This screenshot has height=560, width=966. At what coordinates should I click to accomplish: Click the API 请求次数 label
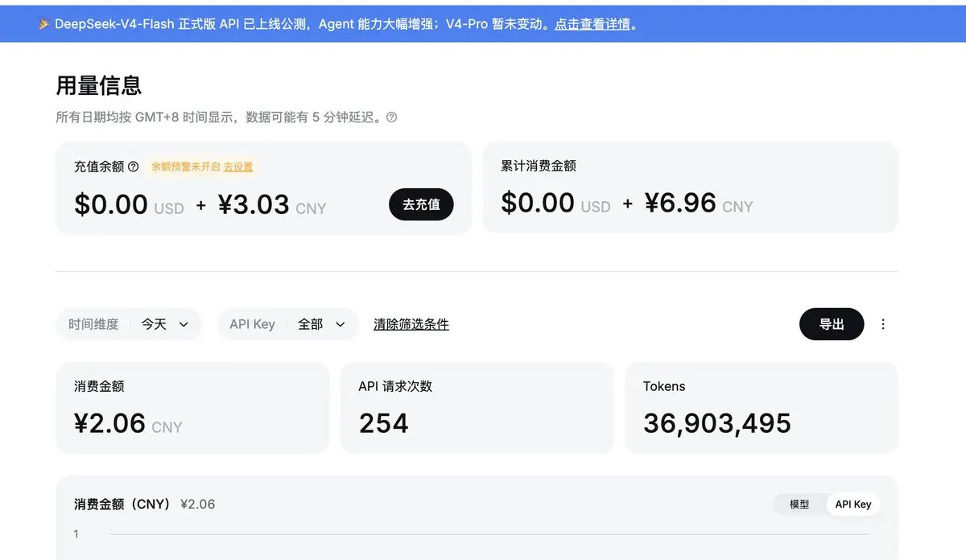click(x=395, y=386)
